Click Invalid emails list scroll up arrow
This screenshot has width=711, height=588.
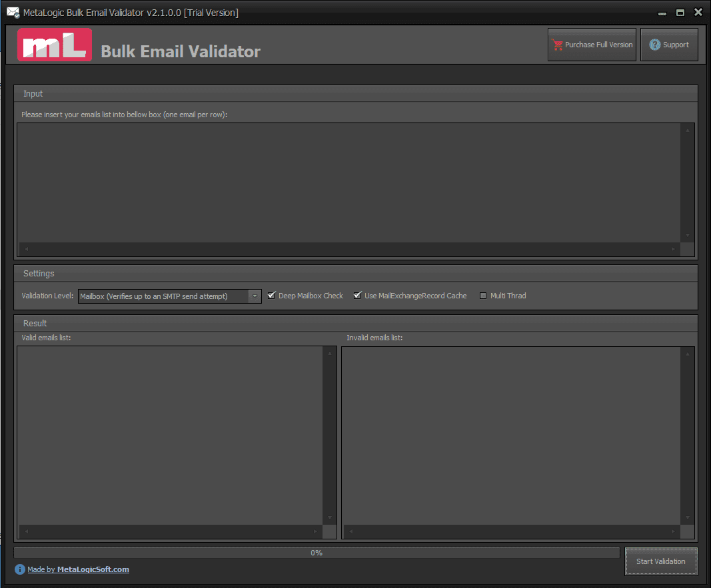(x=688, y=354)
